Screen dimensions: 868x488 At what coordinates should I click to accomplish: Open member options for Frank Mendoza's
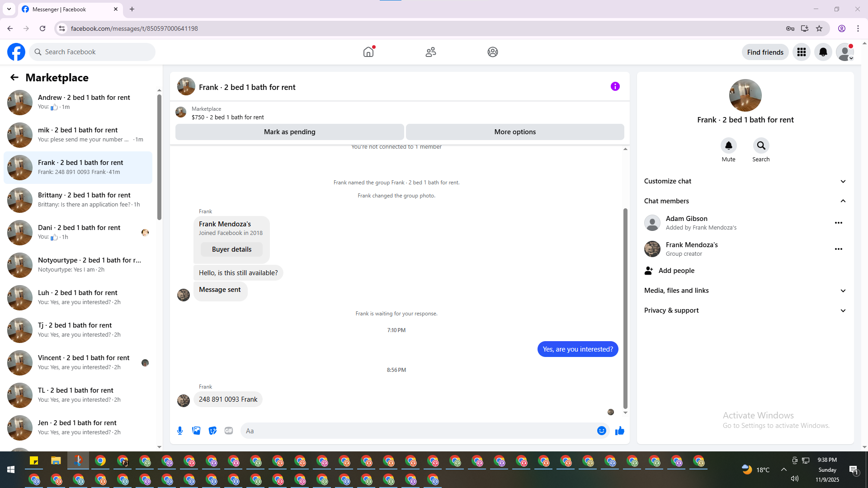[839, 249]
